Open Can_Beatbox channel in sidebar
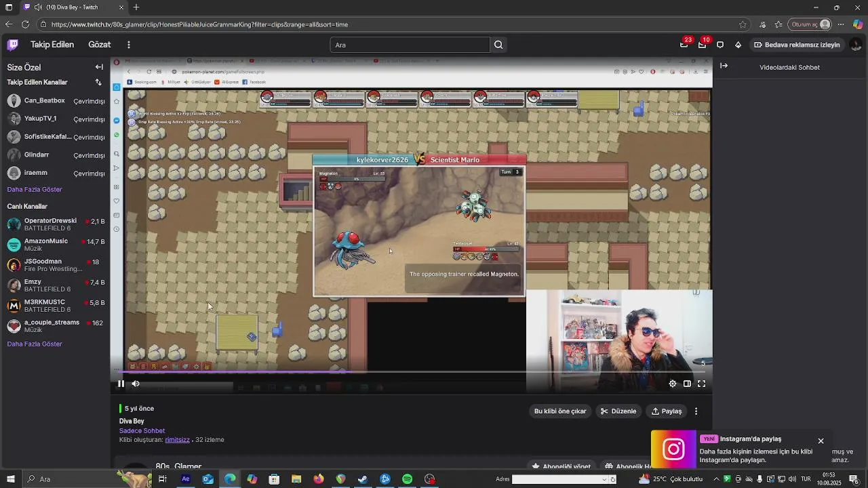 pos(56,101)
